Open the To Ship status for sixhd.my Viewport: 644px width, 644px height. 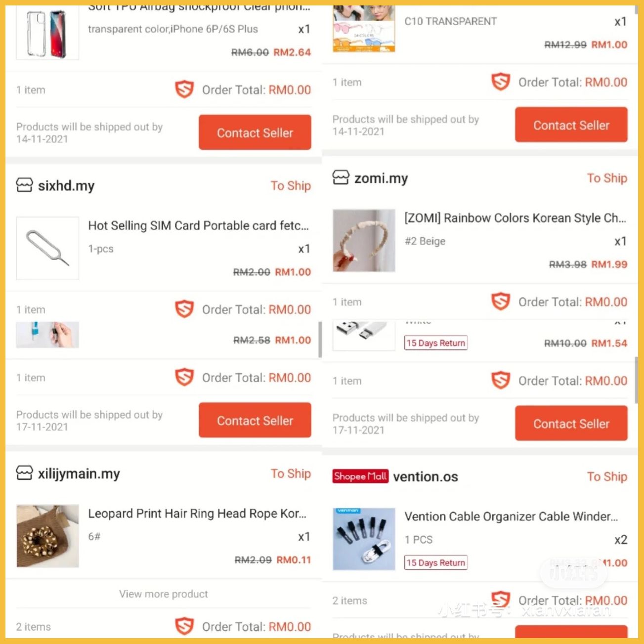(x=291, y=186)
